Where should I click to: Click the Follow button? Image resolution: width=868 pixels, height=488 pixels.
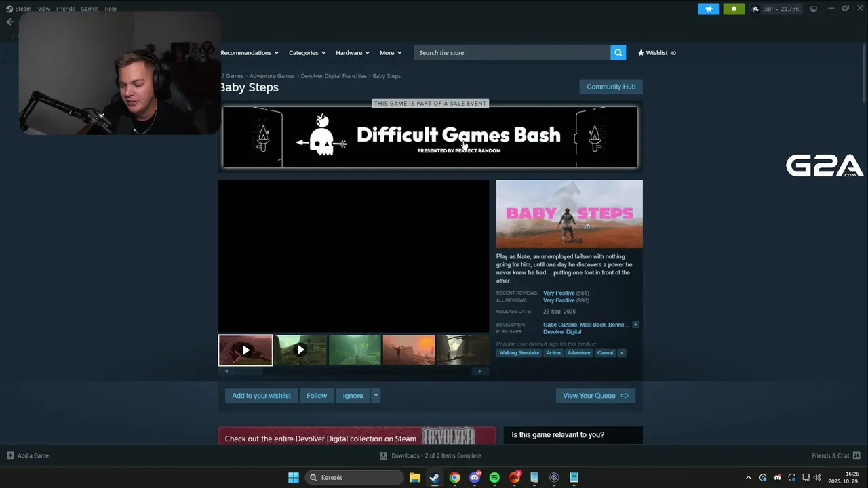point(317,396)
